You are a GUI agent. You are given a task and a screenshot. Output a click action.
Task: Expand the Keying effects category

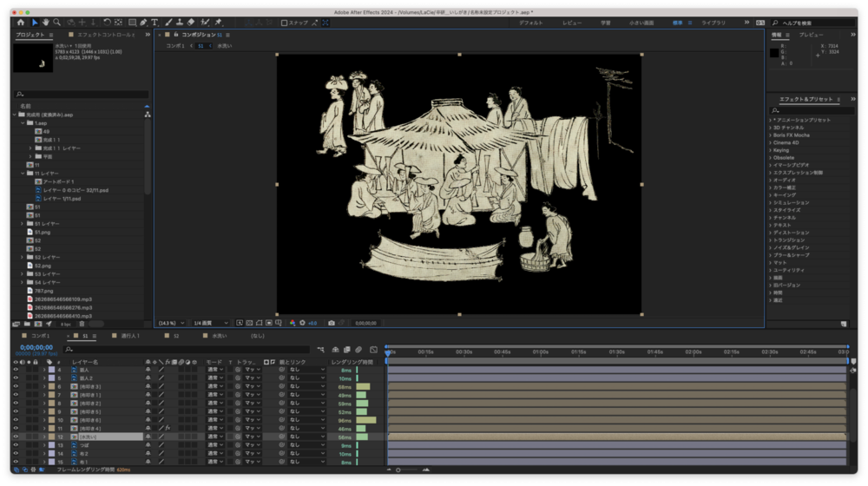click(x=782, y=149)
